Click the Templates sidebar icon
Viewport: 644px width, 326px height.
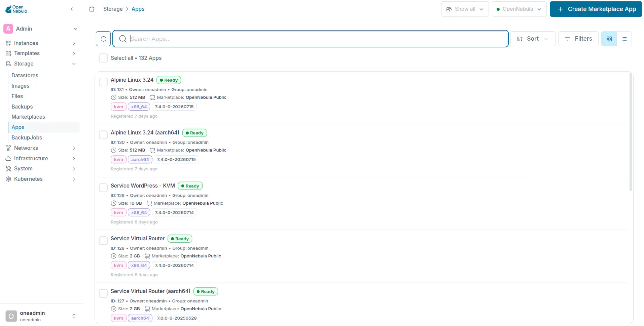(8, 53)
